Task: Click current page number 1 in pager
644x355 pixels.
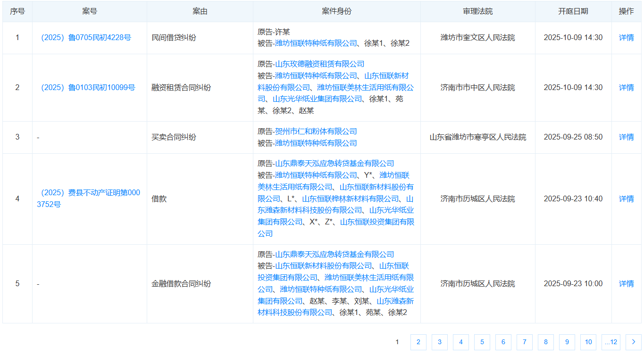Action: coord(397,342)
